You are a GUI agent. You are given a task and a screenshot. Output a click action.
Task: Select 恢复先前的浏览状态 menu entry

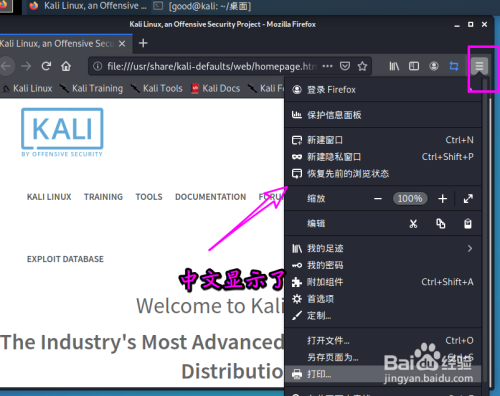click(383, 174)
